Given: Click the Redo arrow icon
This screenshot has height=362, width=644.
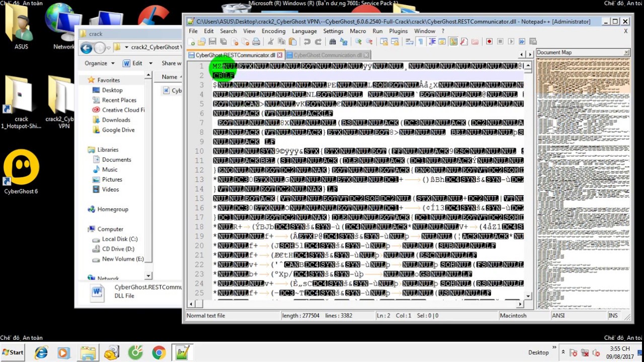Looking at the screenshot, I should 318,41.
